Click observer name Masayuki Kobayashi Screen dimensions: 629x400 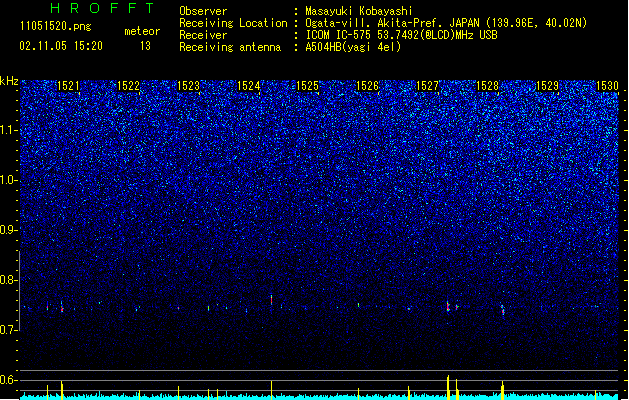pos(359,11)
